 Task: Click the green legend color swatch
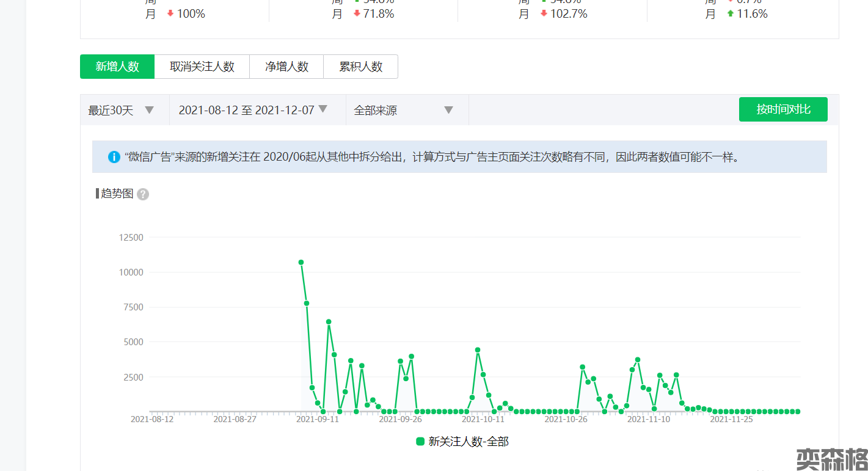tap(420, 441)
